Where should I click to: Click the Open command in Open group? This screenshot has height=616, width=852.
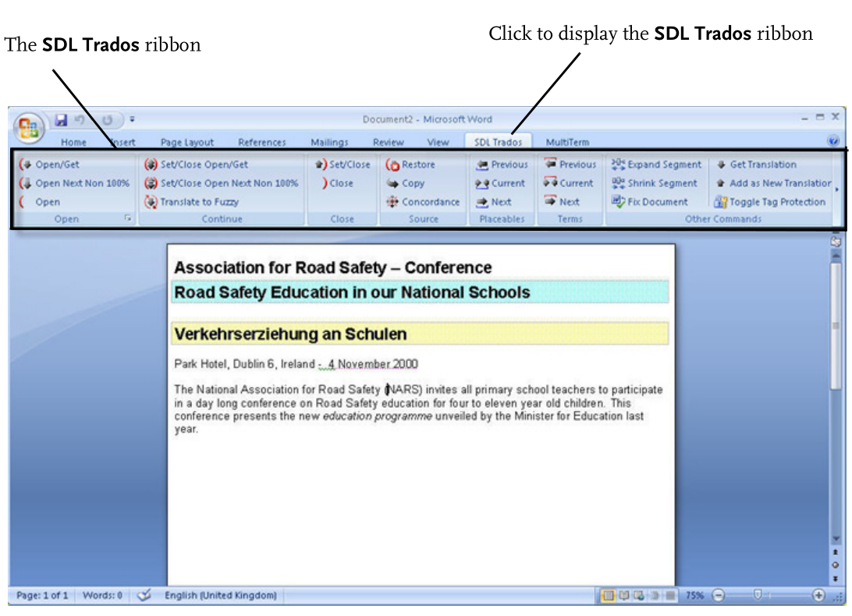click(40, 201)
